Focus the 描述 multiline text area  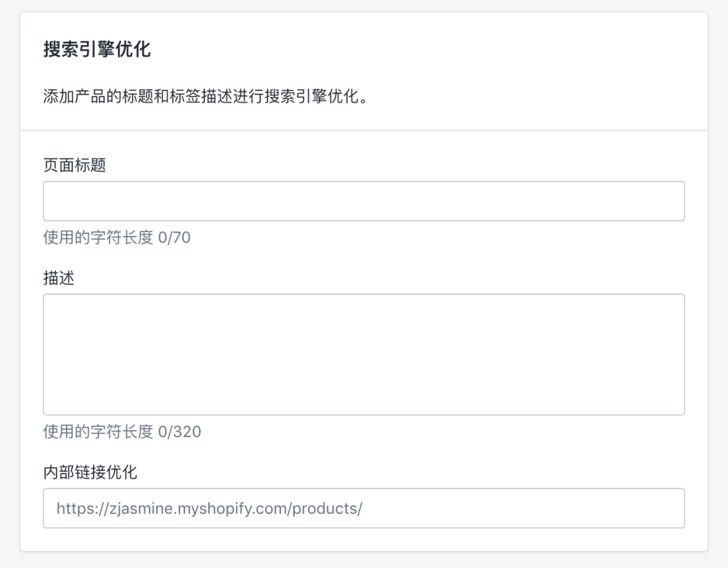(x=363, y=354)
